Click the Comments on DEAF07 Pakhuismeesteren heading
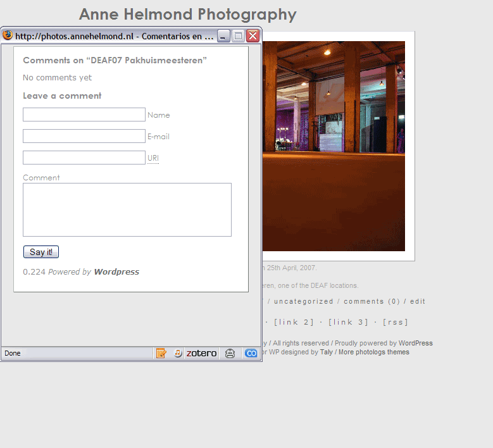The width and height of the screenshot is (493, 448). pos(115,60)
